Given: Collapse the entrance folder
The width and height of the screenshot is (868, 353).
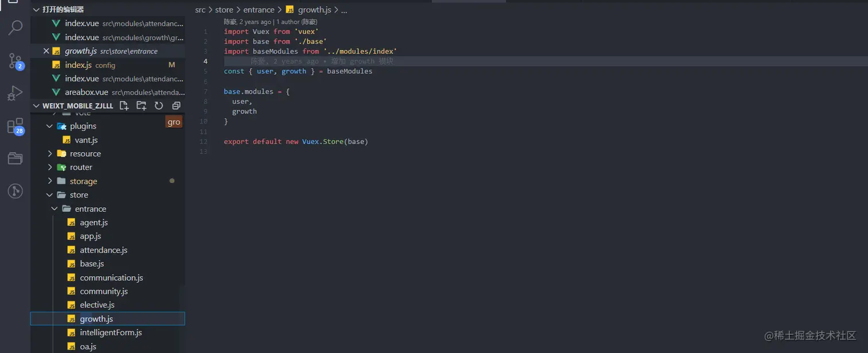Looking at the screenshot, I should click(x=55, y=209).
